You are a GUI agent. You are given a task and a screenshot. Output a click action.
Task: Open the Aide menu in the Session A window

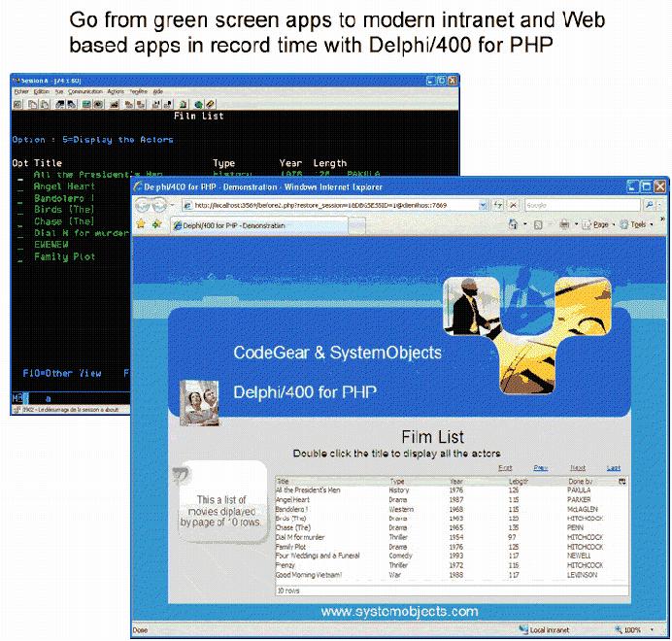[158, 91]
